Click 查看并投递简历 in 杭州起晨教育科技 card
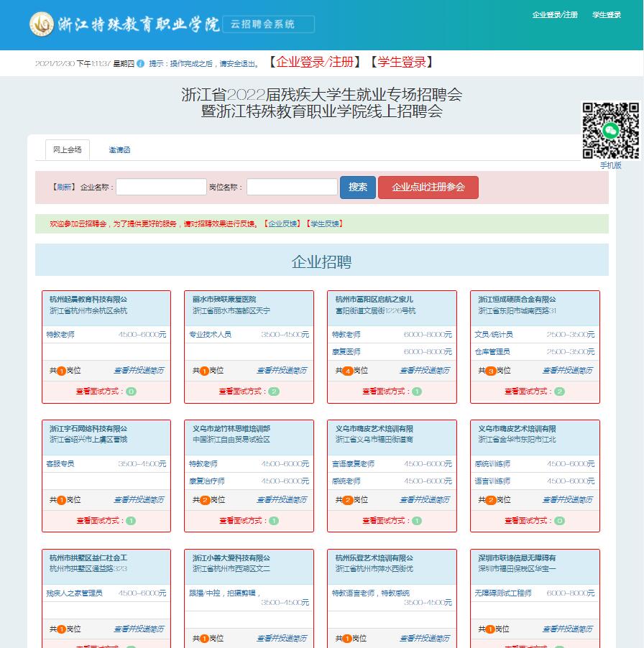This screenshot has height=648, width=644. (x=139, y=370)
